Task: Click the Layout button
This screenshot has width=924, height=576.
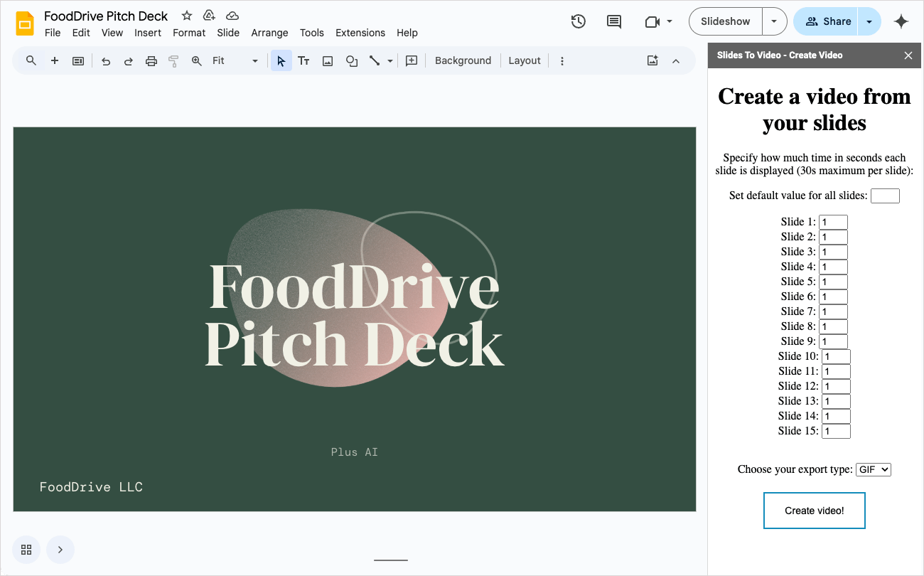Action: click(525, 60)
